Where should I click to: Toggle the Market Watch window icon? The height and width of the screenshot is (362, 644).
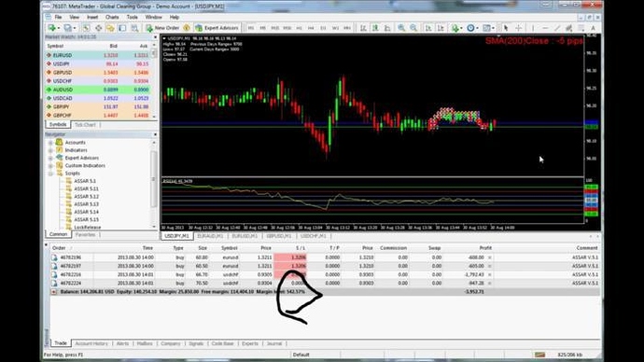click(x=86, y=28)
